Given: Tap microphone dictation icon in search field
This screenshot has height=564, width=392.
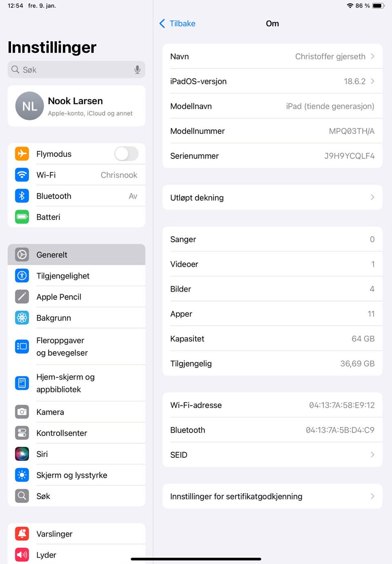Looking at the screenshot, I should [137, 70].
